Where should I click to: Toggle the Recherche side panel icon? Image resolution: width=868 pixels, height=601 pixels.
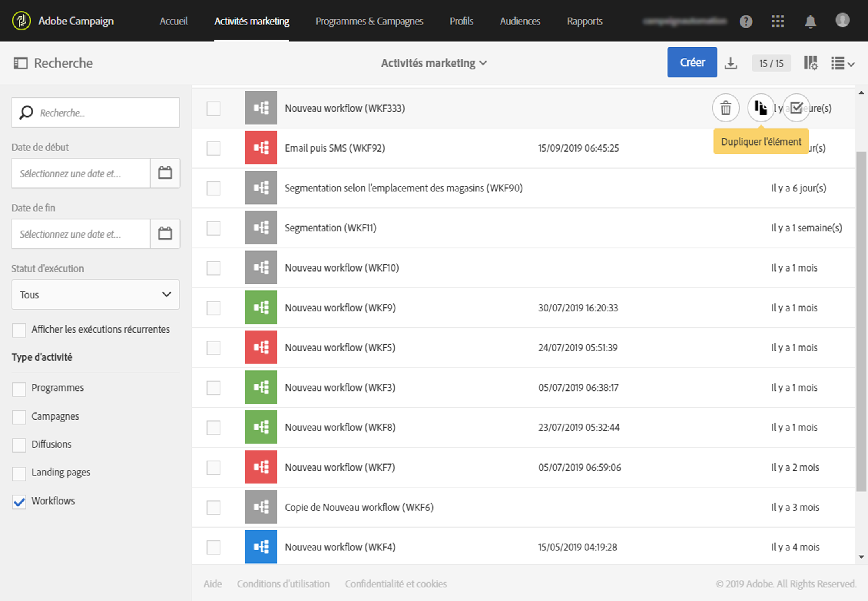(20, 63)
